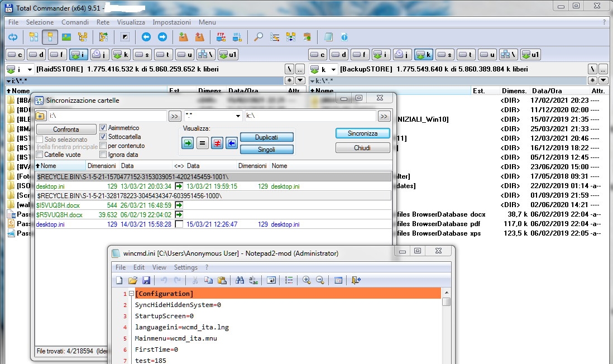Toggle word wrap icon in Notepad2 toolbar

[271, 280]
